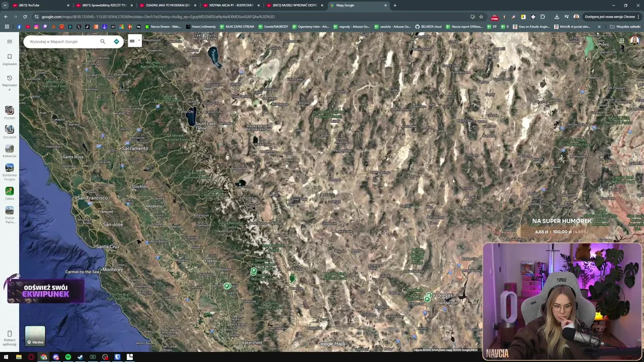644x362 pixels.
Task: Click the San Francisco label on map
Action: click(93, 198)
